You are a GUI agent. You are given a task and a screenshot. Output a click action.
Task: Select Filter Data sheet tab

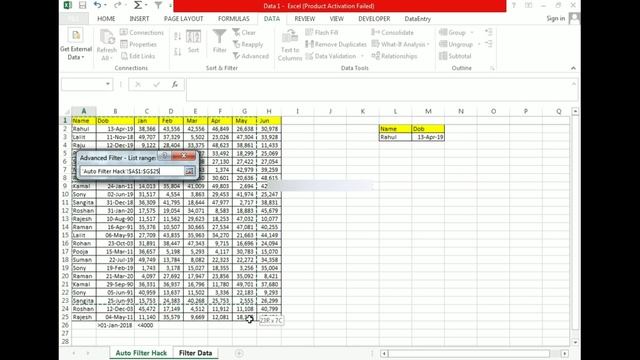(196, 353)
